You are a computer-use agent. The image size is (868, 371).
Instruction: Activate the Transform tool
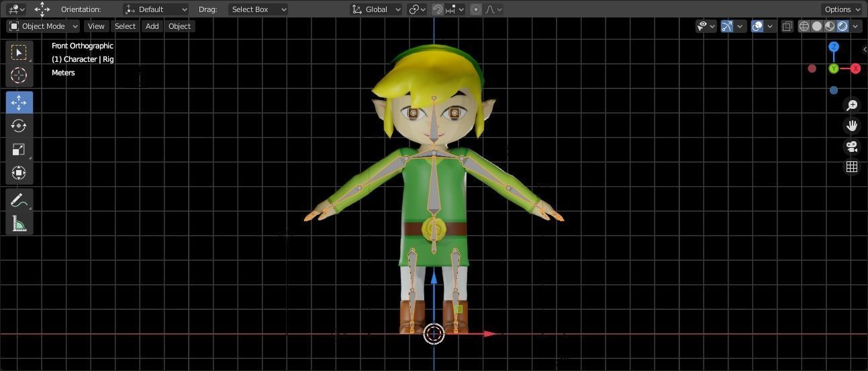19,173
